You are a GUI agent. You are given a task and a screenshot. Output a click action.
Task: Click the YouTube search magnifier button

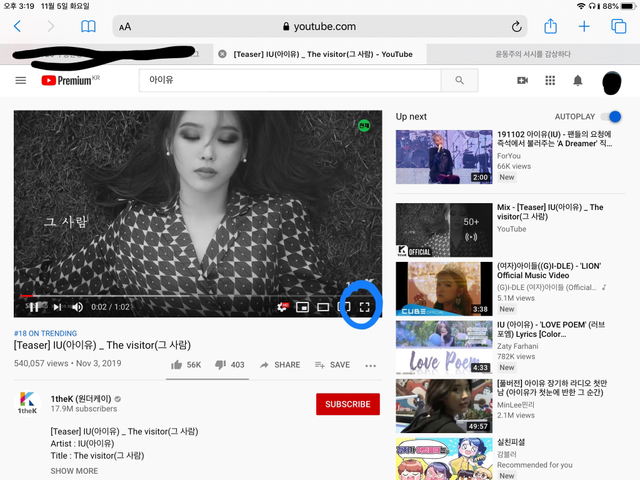[x=459, y=80]
